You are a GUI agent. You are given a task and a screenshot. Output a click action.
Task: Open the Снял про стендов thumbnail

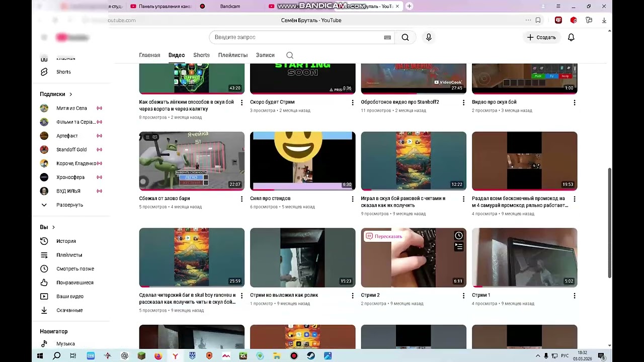click(x=303, y=161)
